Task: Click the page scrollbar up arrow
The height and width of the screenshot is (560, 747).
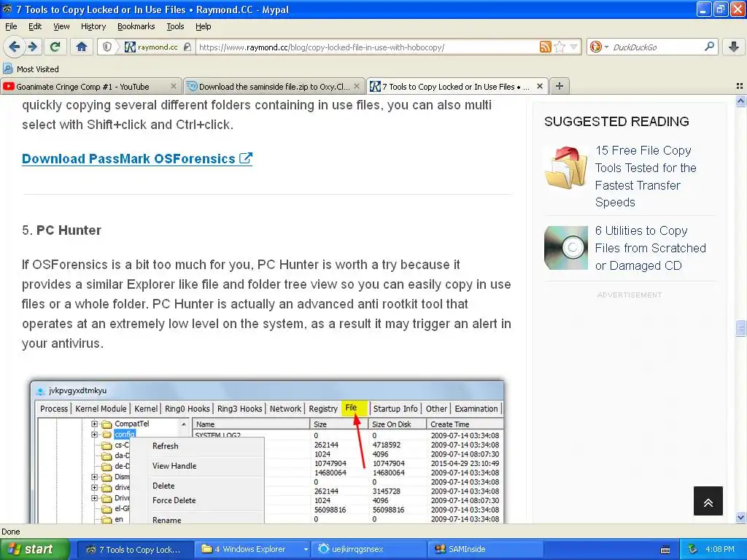Action: coord(740,101)
